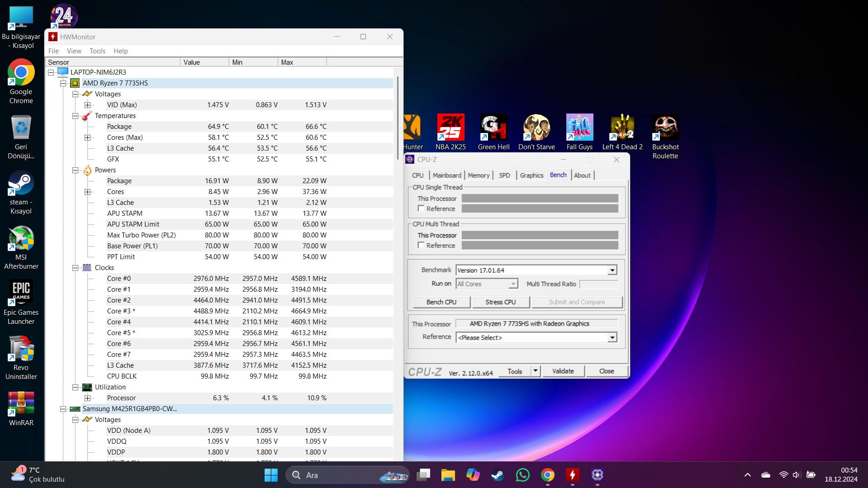868x488 pixels.
Task: Open the Fall Guys desktop icon
Action: point(579,128)
